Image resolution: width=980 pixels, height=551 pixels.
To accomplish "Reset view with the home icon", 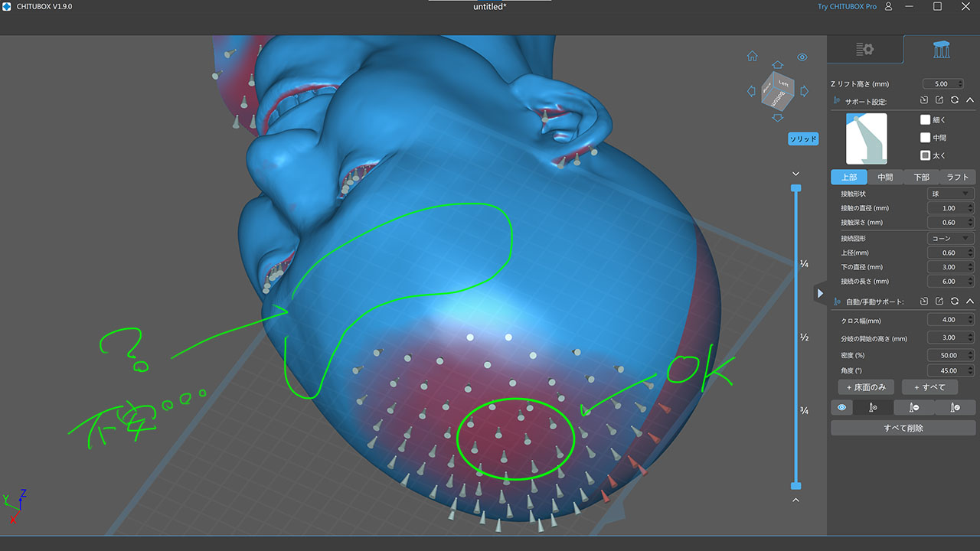I will point(753,56).
